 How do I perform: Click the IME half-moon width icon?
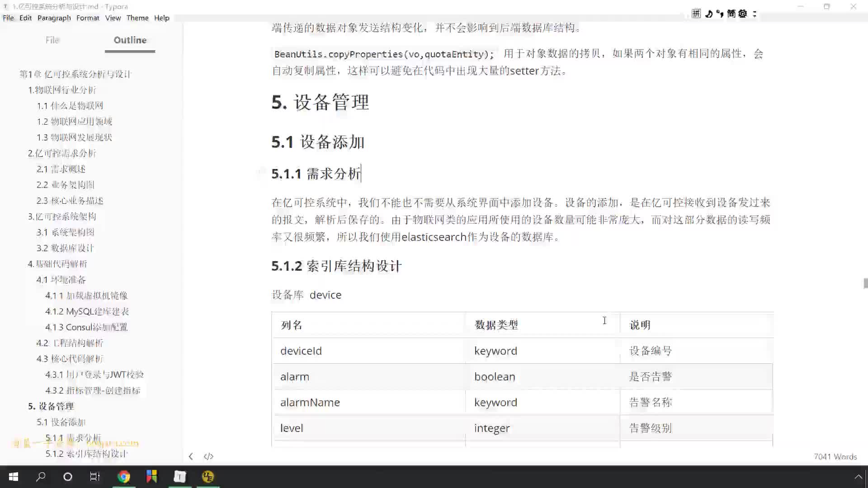click(708, 14)
